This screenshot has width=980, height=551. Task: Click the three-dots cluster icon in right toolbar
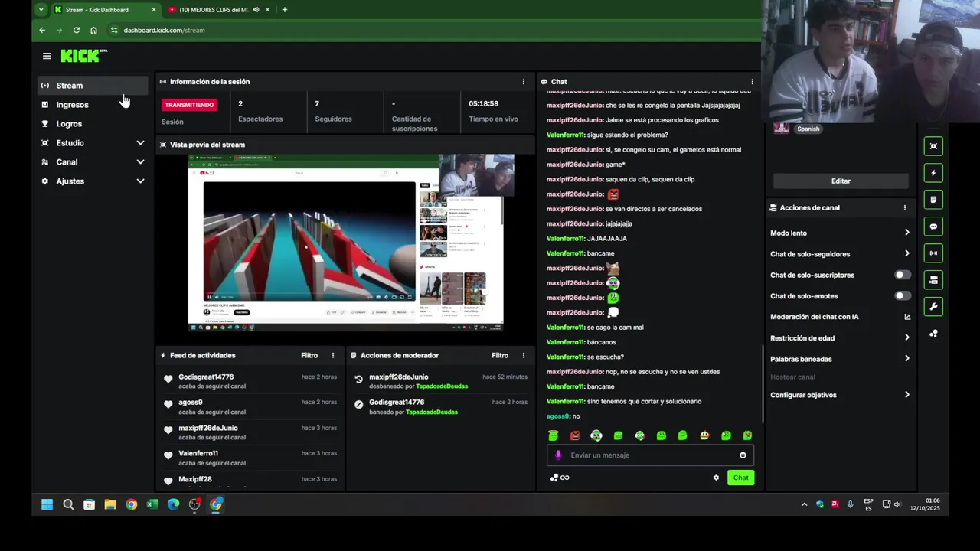coord(933,334)
